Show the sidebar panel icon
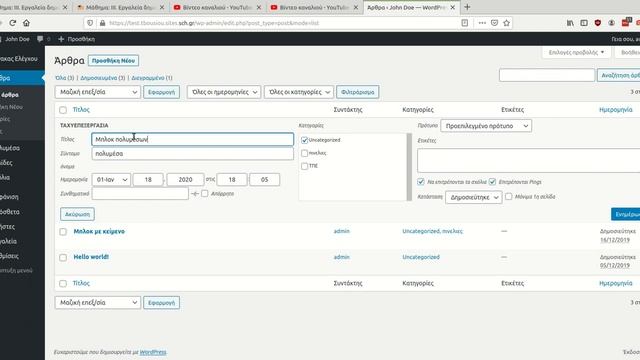This screenshot has width=640, height=360. [x=584, y=23]
